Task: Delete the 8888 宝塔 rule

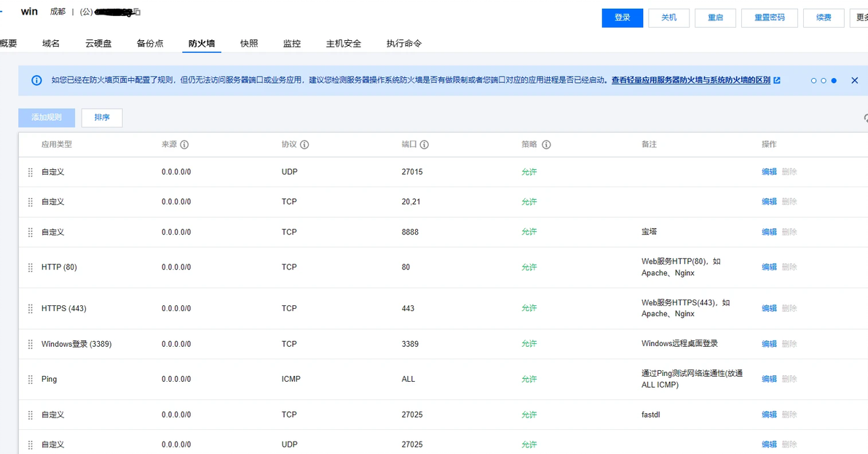Action: pyautogui.click(x=789, y=232)
